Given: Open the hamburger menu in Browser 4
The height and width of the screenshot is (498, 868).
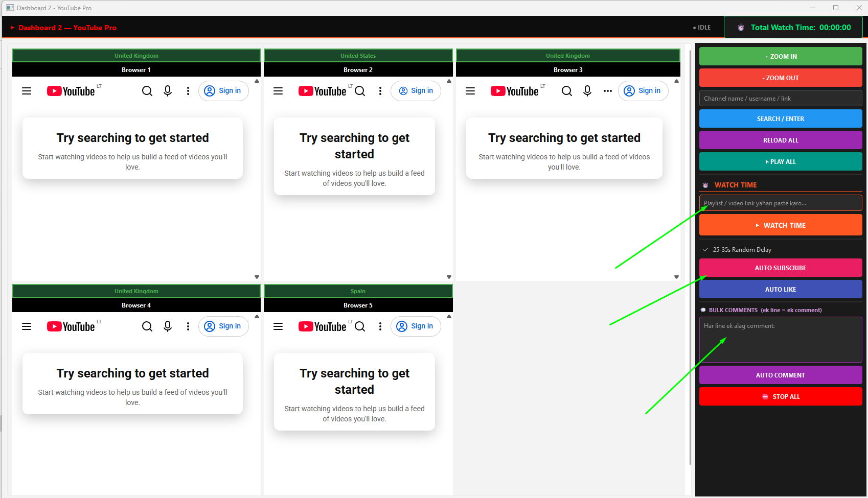Looking at the screenshot, I should [27, 326].
